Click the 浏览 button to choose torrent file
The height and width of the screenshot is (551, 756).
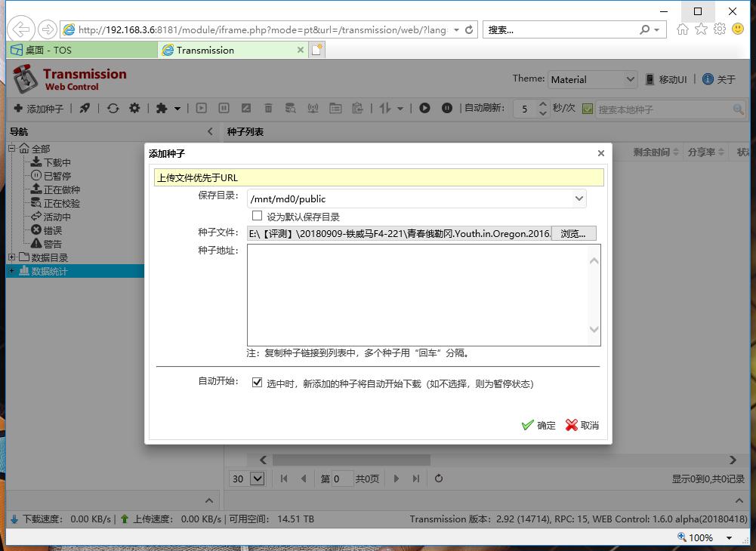pos(573,233)
